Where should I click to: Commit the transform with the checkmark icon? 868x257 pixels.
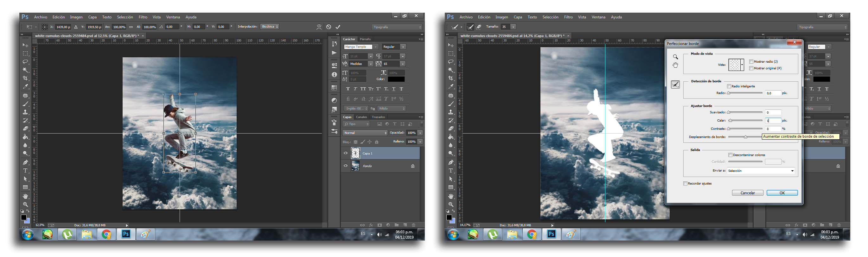(338, 27)
